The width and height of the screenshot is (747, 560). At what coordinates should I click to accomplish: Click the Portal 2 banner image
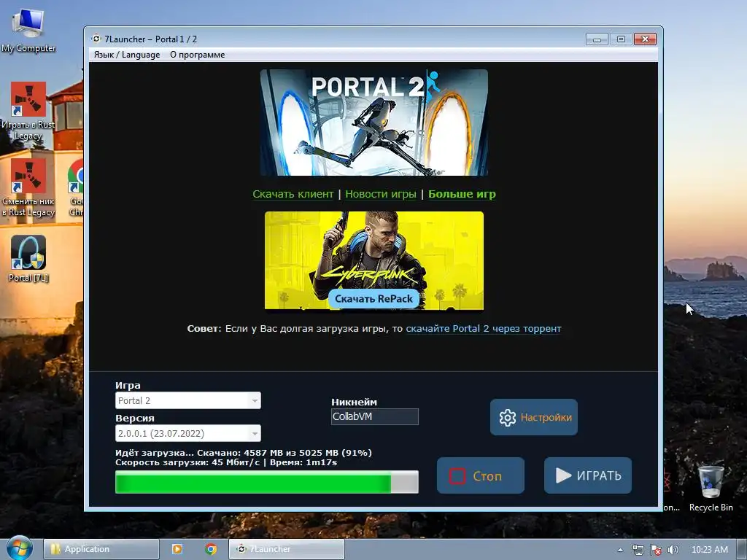point(374,122)
